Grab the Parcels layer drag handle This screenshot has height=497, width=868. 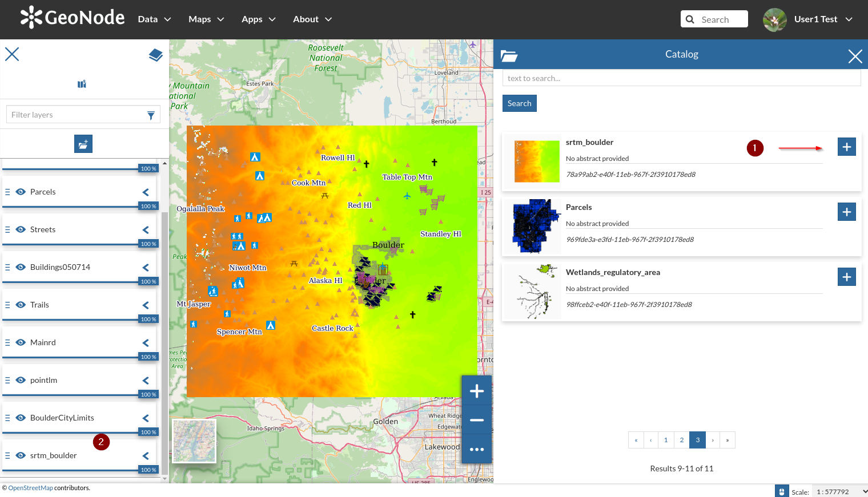click(7, 192)
